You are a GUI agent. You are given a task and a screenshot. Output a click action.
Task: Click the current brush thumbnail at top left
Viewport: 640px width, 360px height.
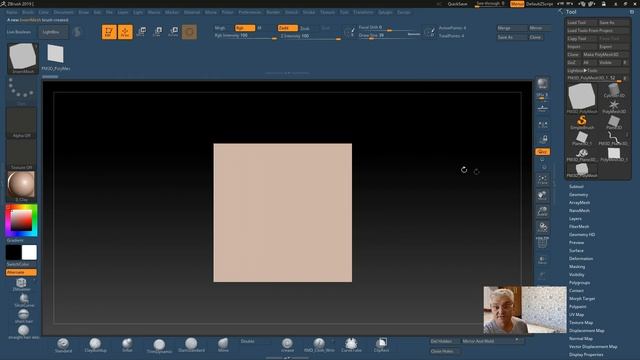click(23, 58)
